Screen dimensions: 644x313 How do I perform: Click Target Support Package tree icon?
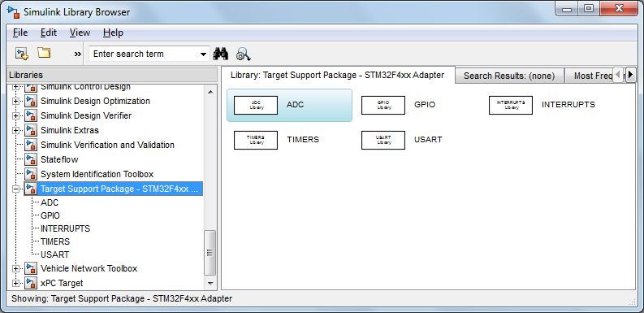point(30,189)
